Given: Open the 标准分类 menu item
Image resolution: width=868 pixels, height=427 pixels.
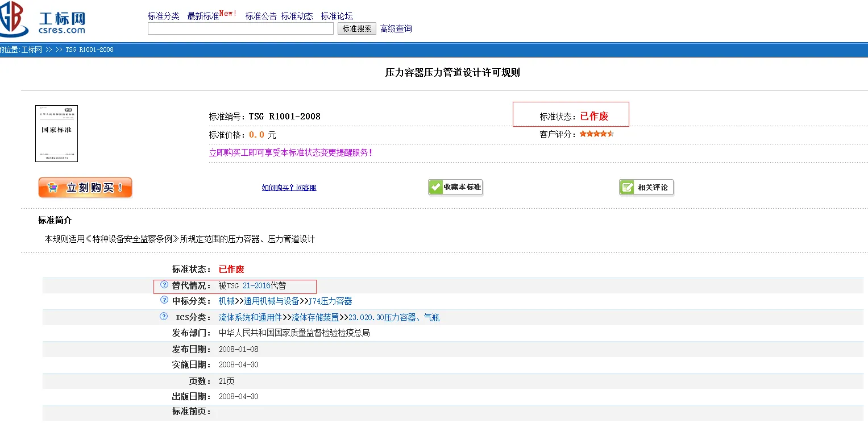Looking at the screenshot, I should (163, 16).
